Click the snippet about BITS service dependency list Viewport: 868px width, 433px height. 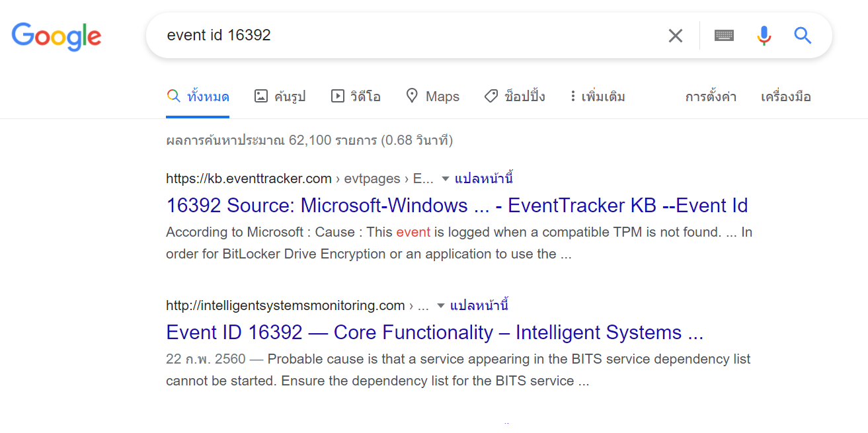[x=458, y=370]
